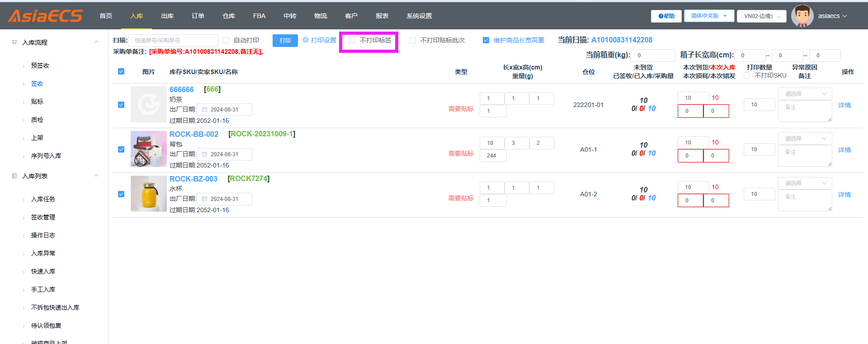This screenshot has width=868, height=344.
Task: Collapse the 入库流程 sidebar group
Action: [x=96, y=42]
